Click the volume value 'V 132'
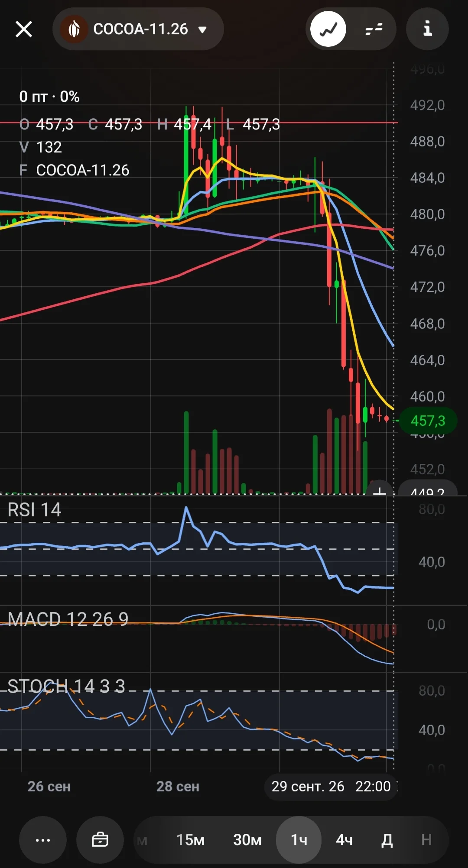The height and width of the screenshot is (868, 468). 41,147
